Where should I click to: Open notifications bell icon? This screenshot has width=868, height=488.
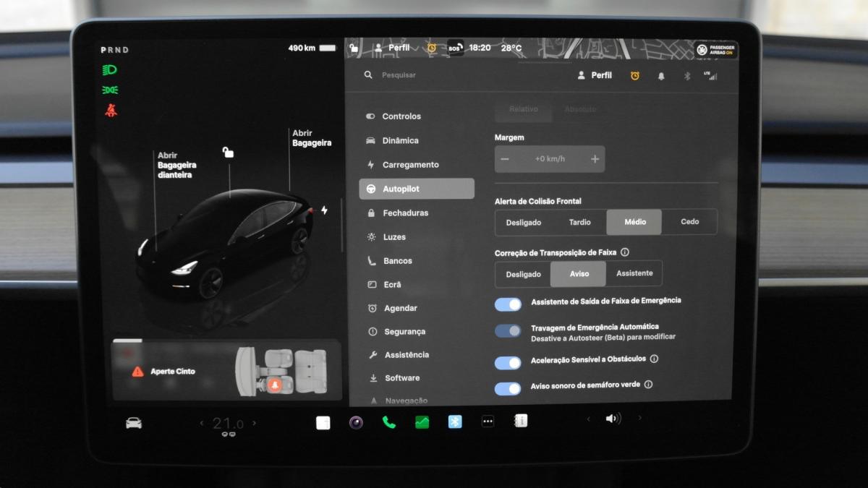[661, 76]
